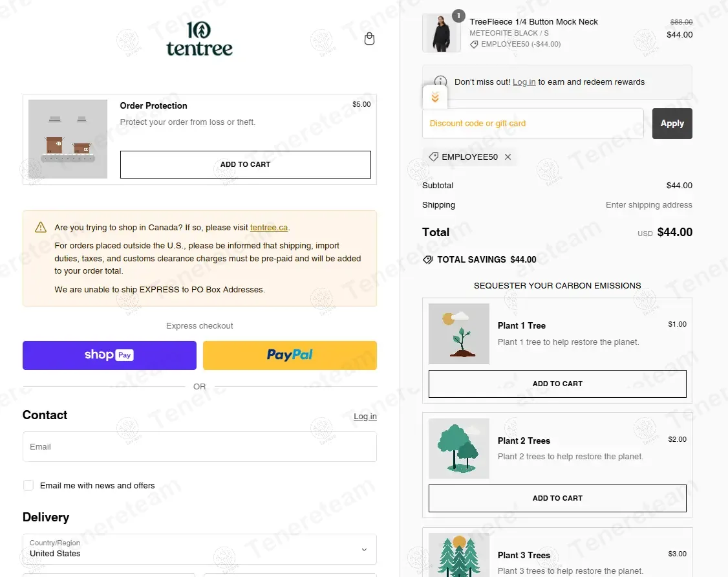Visit the tentree.ca link

pyautogui.click(x=269, y=228)
